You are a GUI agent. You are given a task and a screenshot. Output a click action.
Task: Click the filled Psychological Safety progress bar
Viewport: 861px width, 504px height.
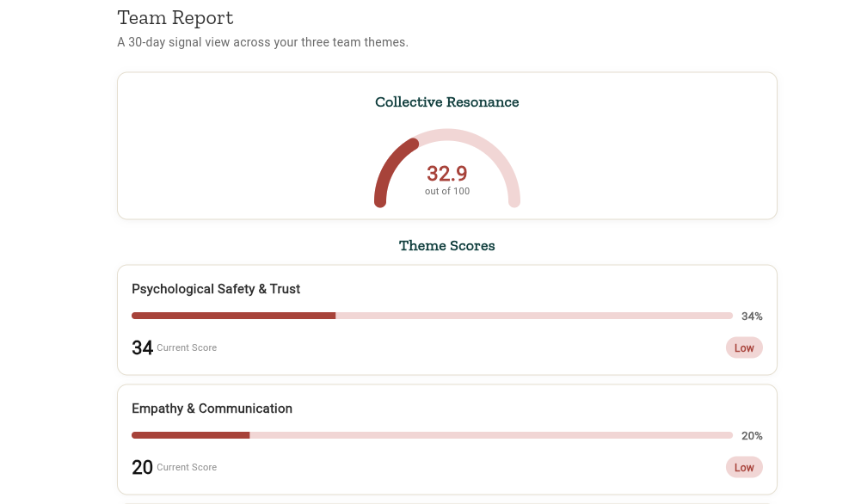click(x=233, y=316)
